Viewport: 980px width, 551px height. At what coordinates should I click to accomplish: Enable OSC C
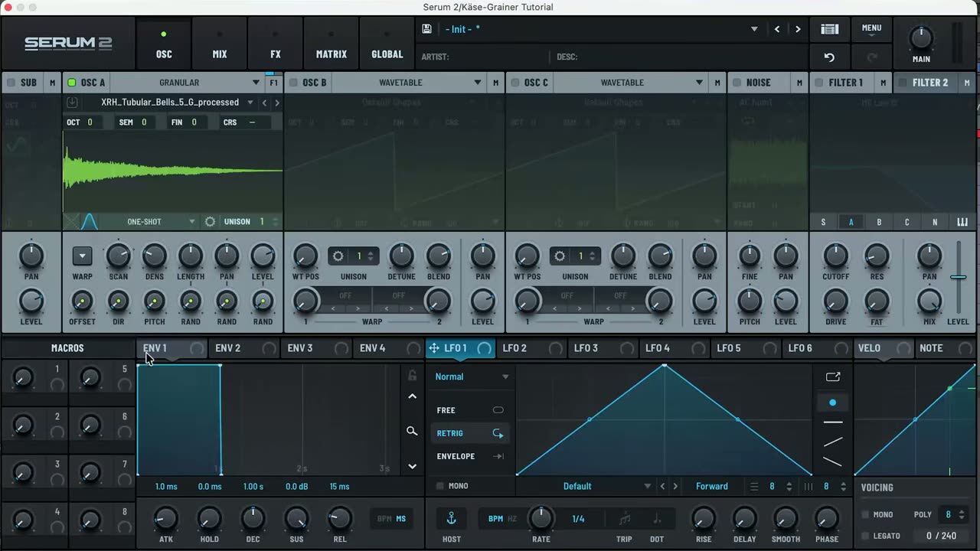pyautogui.click(x=515, y=83)
